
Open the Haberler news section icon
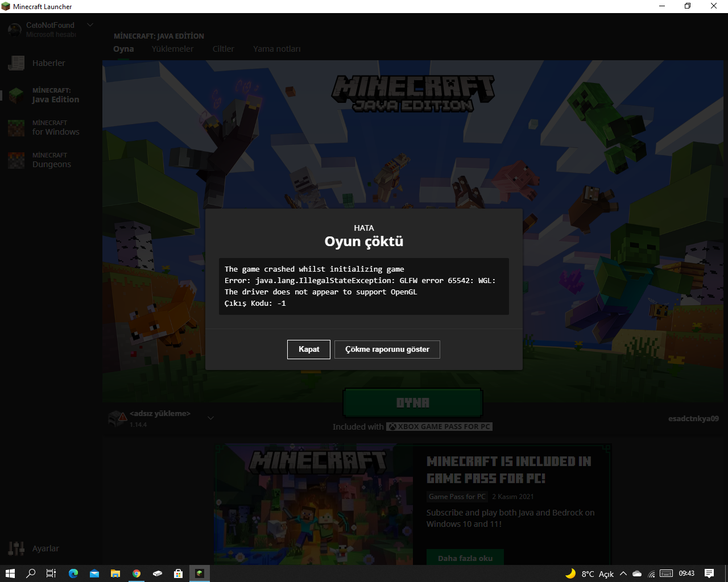(16, 63)
